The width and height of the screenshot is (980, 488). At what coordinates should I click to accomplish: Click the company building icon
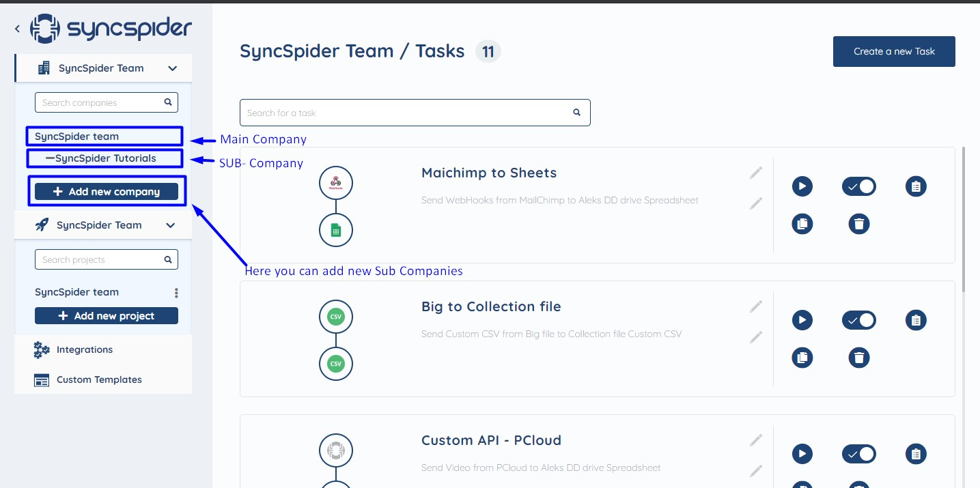[x=44, y=68]
